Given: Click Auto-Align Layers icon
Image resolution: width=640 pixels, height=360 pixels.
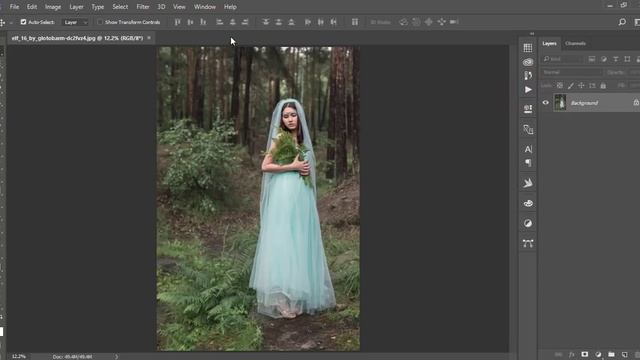Looking at the screenshot, I should coord(355,22).
